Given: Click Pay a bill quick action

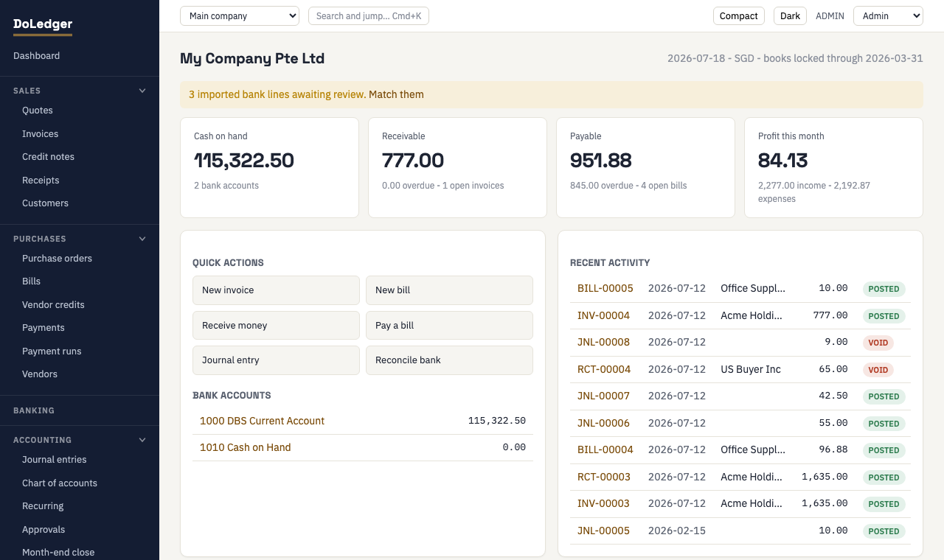Looking at the screenshot, I should click(x=449, y=326).
